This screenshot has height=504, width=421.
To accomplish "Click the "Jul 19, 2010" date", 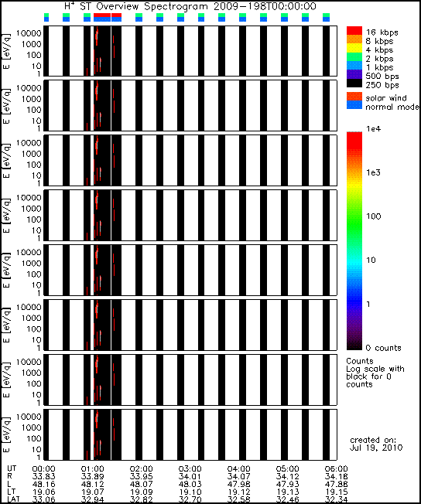I will click(x=376, y=448).
